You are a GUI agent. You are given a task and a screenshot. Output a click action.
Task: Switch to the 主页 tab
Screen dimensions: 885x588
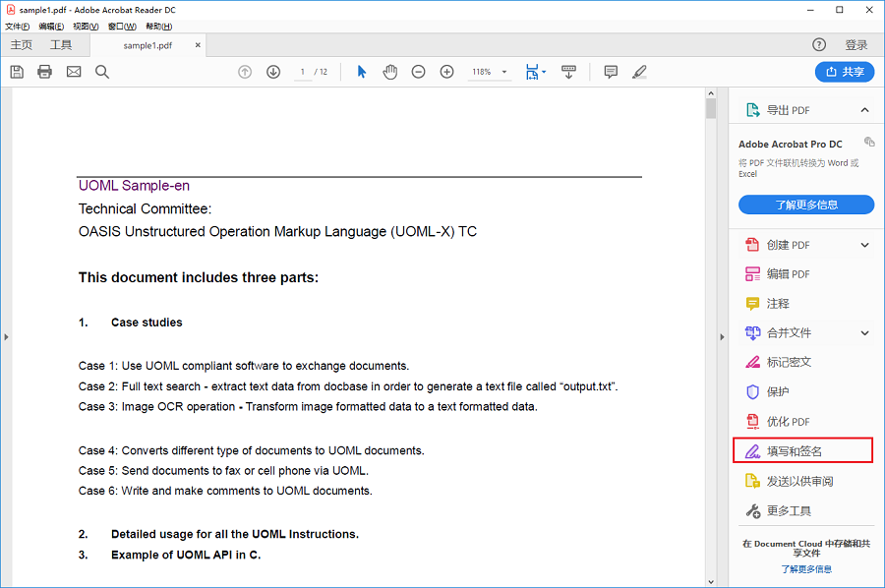tap(22, 45)
